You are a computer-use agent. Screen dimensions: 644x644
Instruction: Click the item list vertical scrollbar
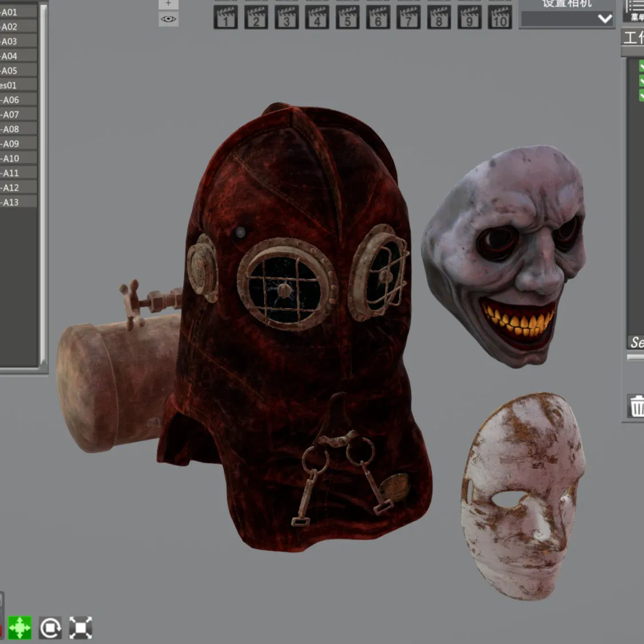tap(43, 185)
